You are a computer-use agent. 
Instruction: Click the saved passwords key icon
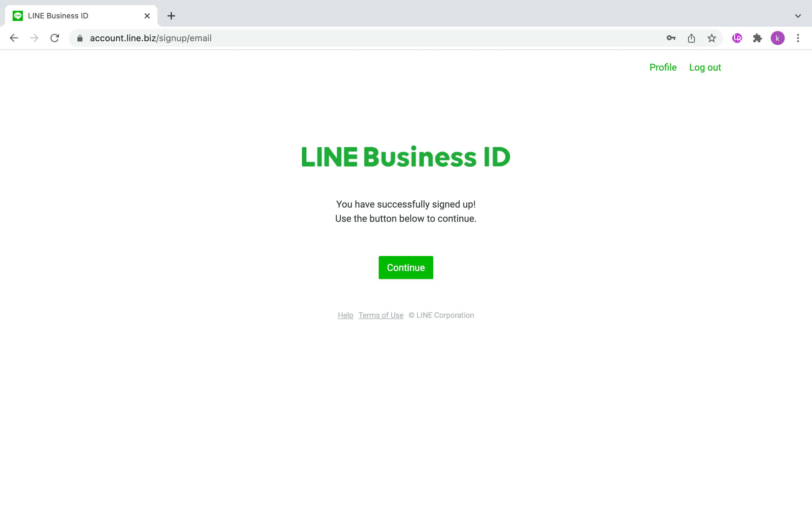tap(671, 38)
